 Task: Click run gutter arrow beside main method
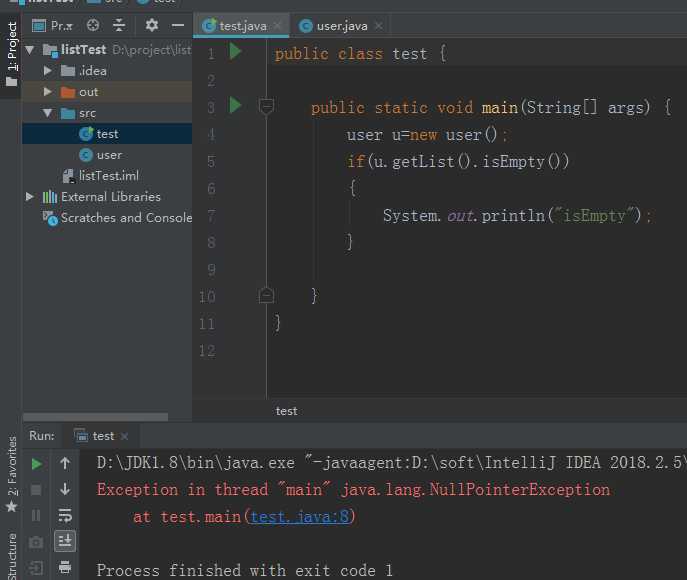[235, 105]
